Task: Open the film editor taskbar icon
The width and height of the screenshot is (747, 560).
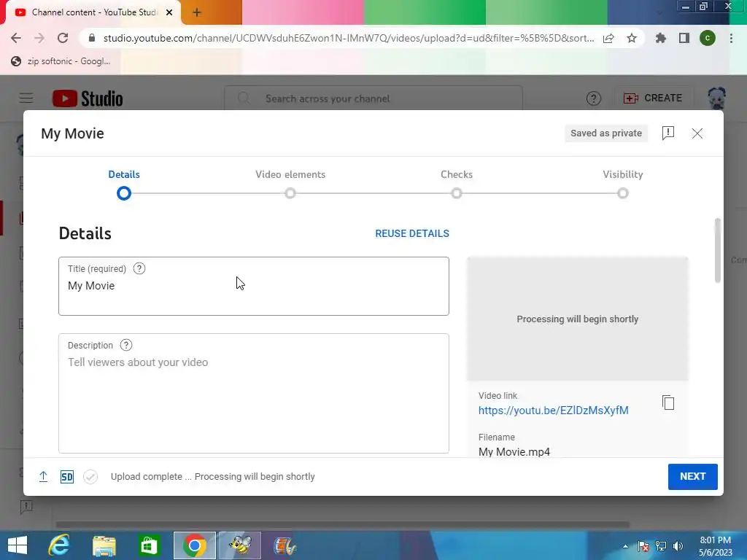Action: click(x=285, y=545)
